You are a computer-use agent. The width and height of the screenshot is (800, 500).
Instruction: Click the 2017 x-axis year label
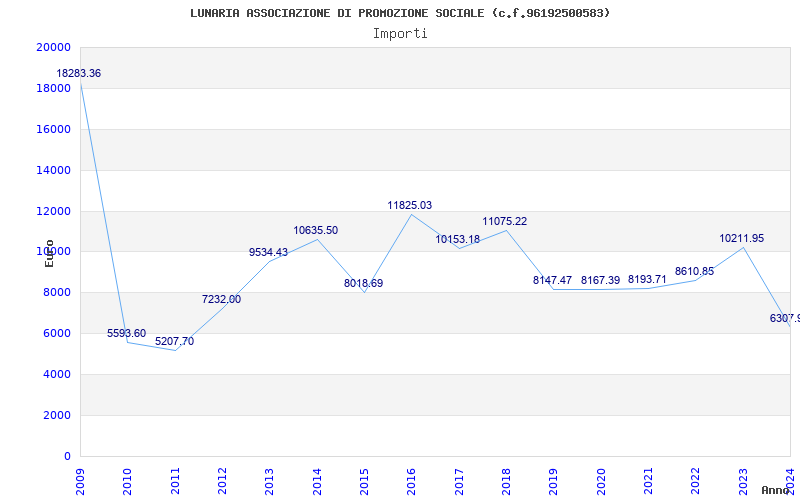[459, 482]
